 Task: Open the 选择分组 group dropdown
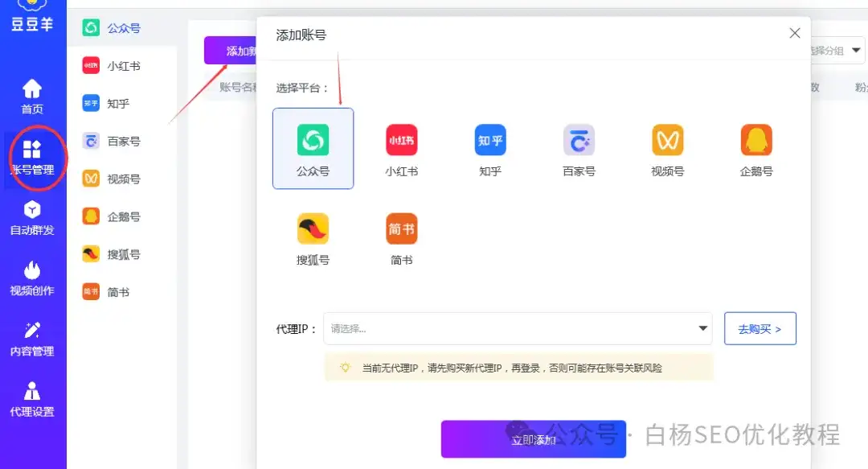point(837,51)
